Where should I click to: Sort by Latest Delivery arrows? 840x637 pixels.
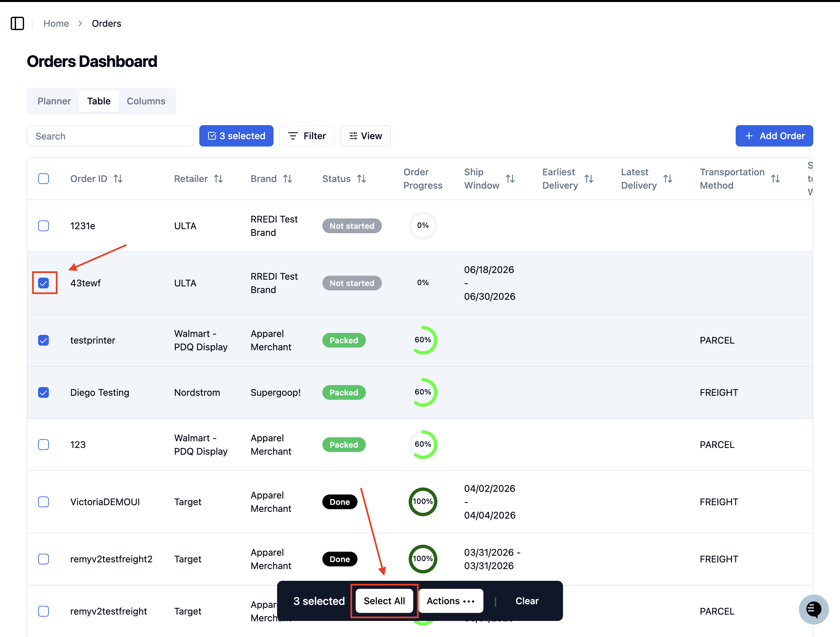click(668, 179)
